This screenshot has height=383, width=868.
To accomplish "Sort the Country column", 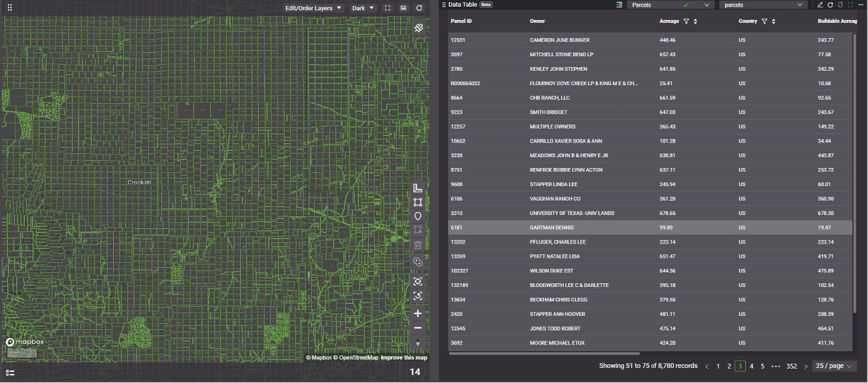I will tap(774, 21).
